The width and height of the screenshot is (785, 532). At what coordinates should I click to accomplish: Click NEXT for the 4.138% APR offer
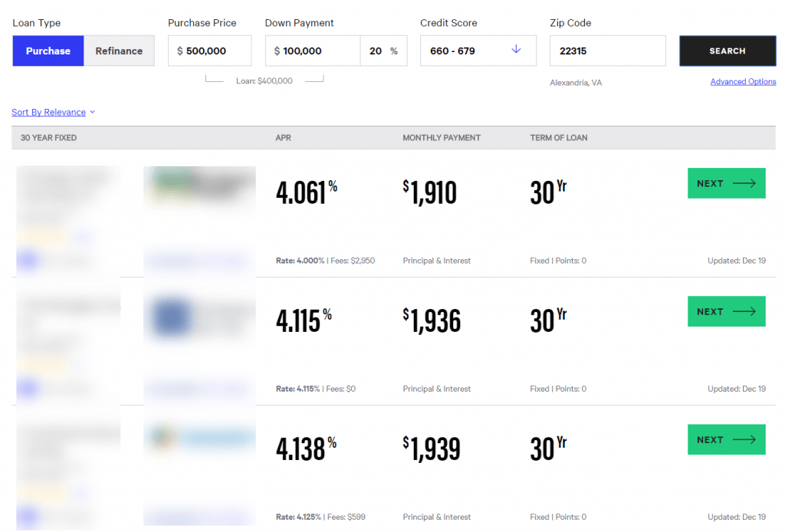(x=727, y=439)
